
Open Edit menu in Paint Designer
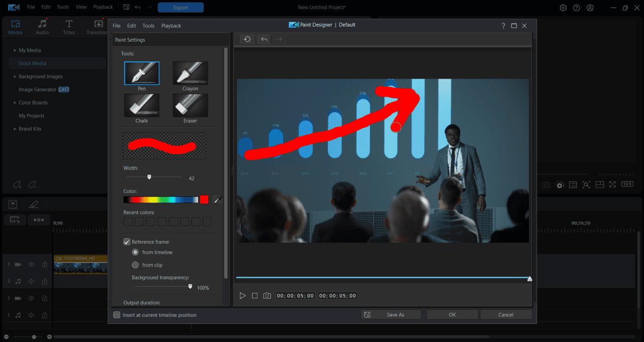pyautogui.click(x=131, y=26)
